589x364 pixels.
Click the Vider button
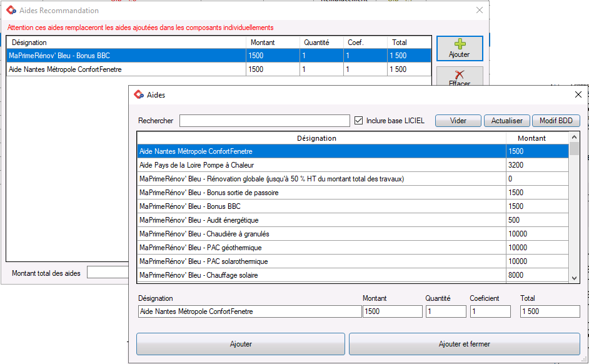pyautogui.click(x=458, y=120)
